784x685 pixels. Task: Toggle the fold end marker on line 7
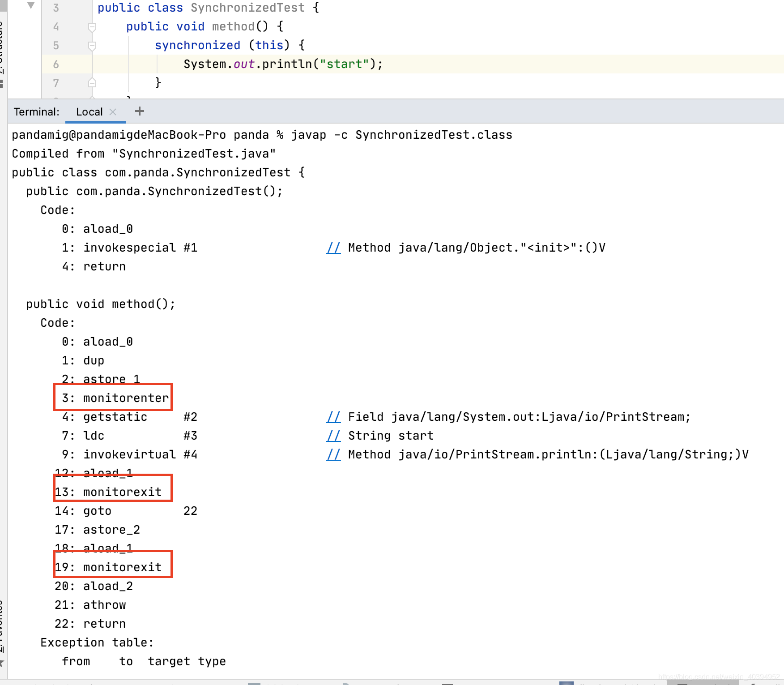click(x=92, y=83)
